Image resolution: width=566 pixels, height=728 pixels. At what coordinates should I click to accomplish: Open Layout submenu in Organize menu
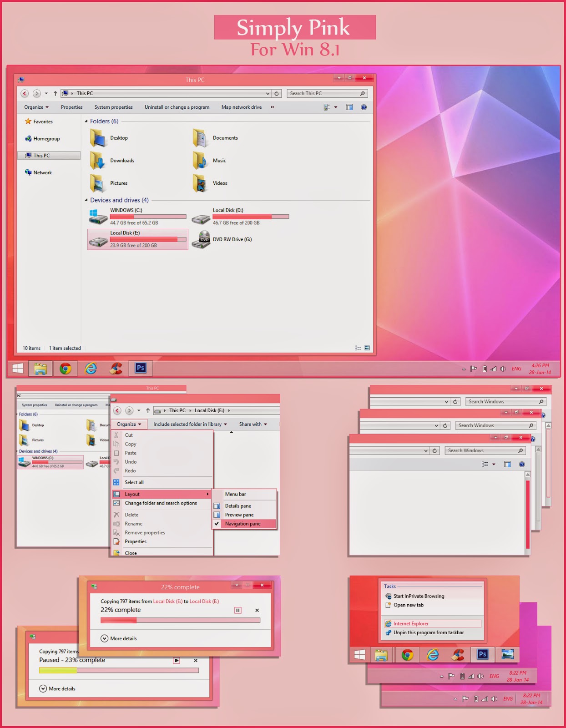[x=162, y=494]
